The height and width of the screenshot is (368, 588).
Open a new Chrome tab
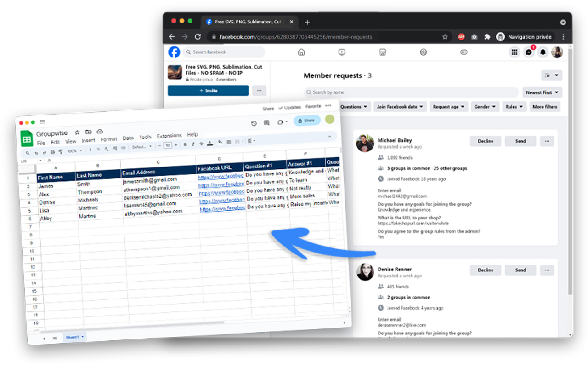(307, 22)
